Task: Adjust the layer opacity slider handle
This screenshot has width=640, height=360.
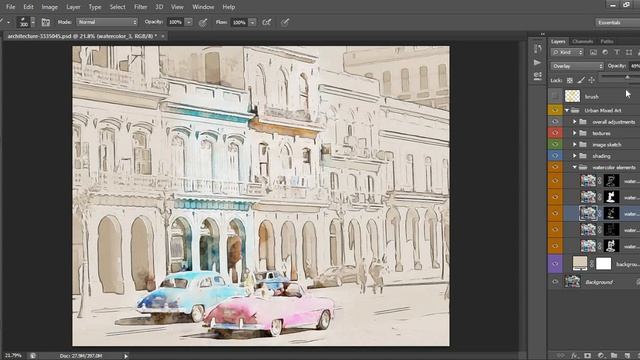Action: (627, 77)
